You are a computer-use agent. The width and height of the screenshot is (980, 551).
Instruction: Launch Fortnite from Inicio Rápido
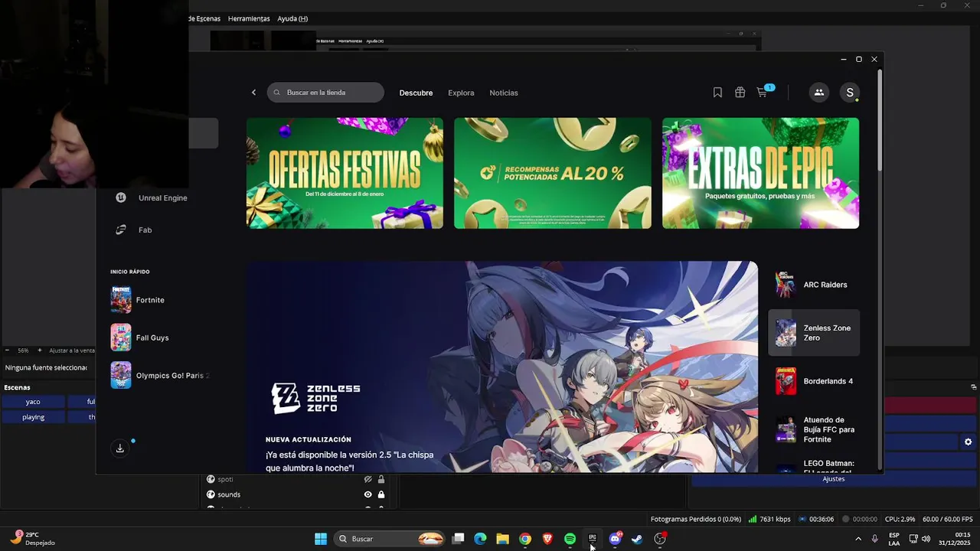coord(150,300)
